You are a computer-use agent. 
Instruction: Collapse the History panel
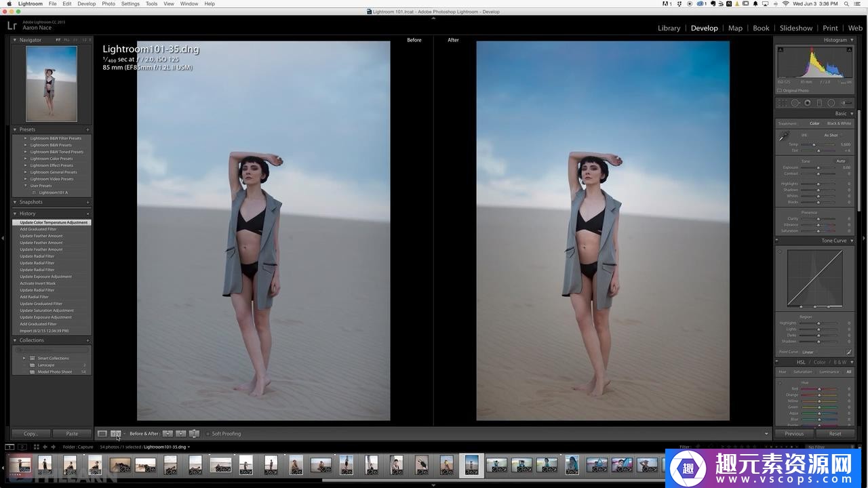click(15, 213)
